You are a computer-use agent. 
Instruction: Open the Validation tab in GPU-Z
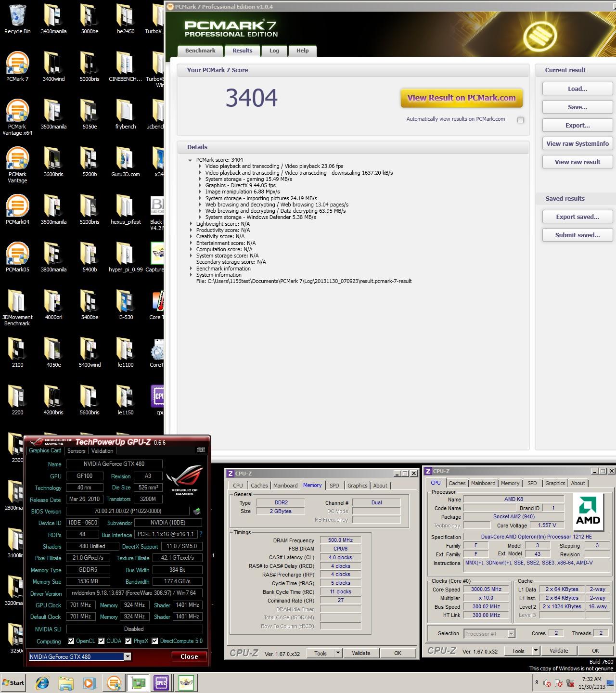tap(103, 451)
